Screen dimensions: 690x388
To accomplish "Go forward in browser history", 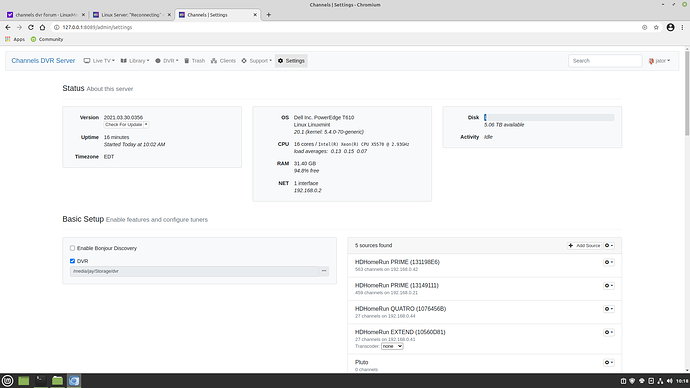I will [x=19, y=27].
